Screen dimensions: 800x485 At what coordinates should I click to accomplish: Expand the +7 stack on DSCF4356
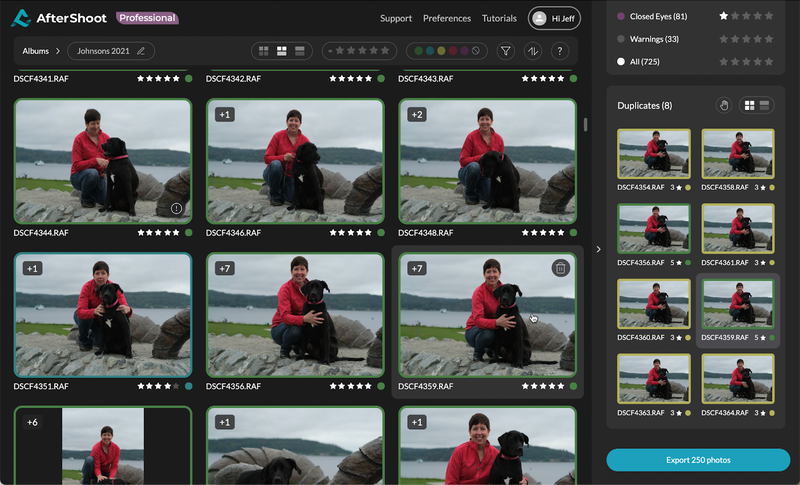pos(225,268)
